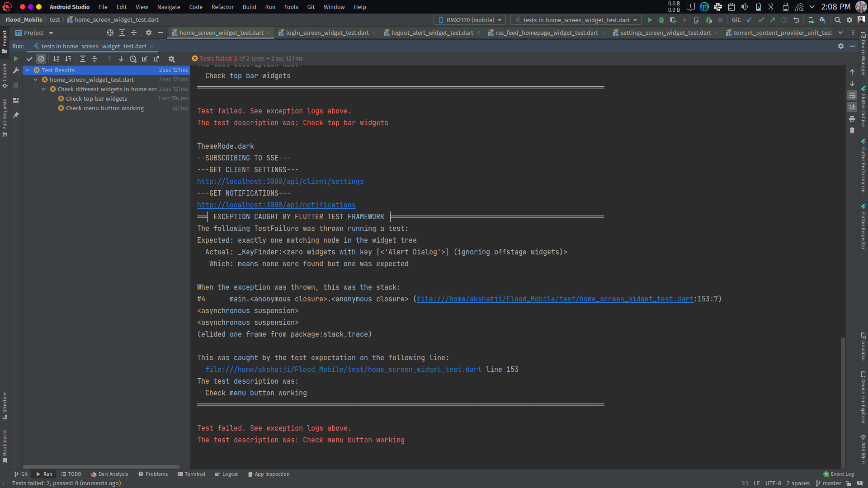Open Project panel settings gear
This screenshot has width=868, height=488.
(149, 33)
